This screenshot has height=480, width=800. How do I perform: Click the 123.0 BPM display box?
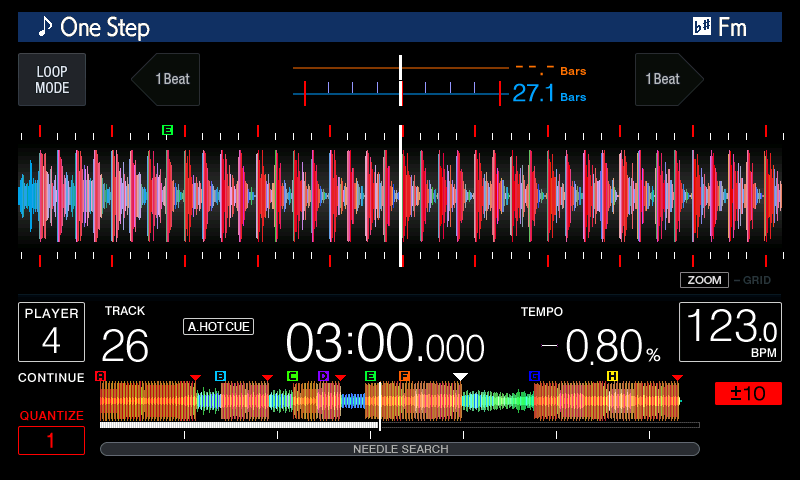730,332
